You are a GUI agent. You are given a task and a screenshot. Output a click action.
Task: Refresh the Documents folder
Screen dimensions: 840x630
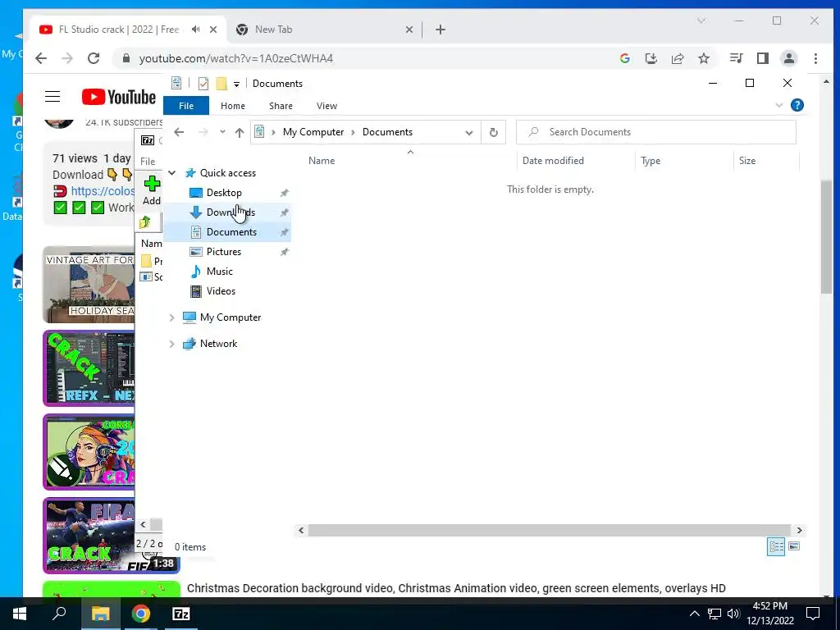(493, 132)
